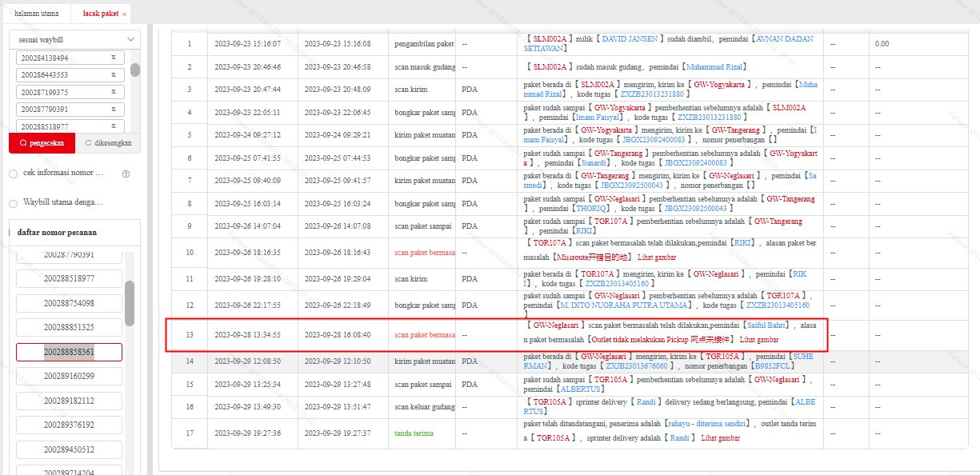Click the waybill input scrollbar thumb
This screenshot has height=475, width=980.
pos(135,70)
